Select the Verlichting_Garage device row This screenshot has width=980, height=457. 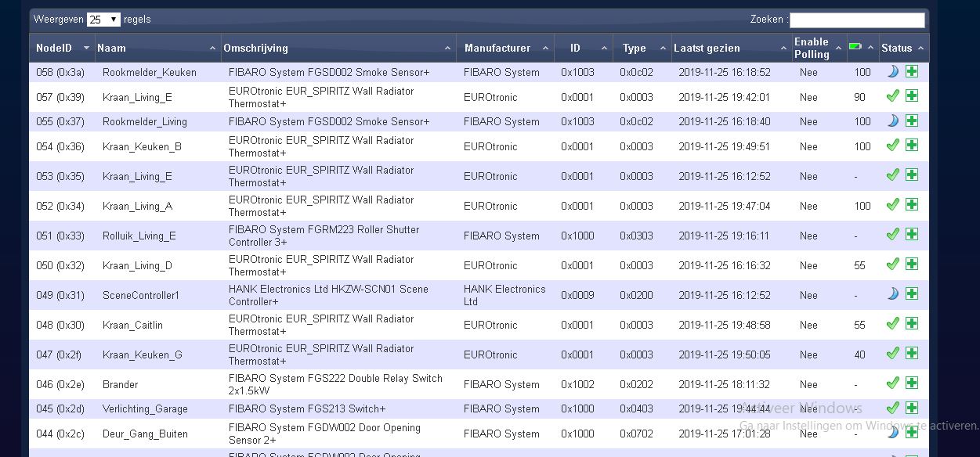click(x=145, y=408)
